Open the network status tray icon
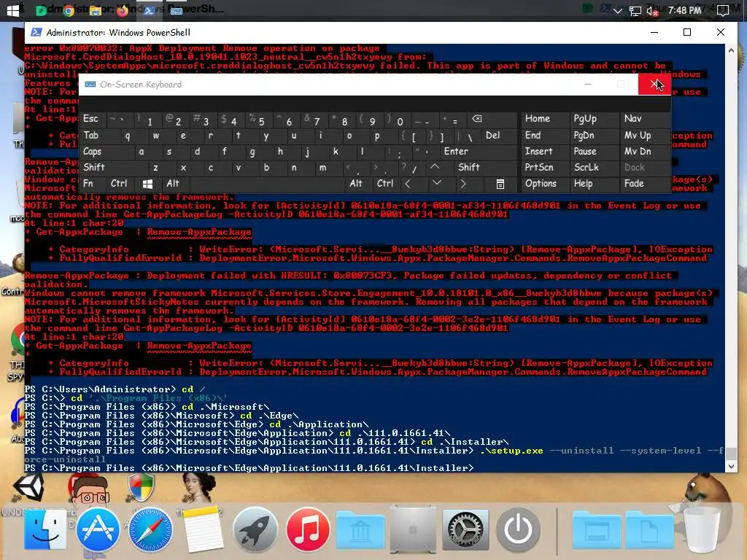Viewport: 747px width, 560px height. pyautogui.click(x=635, y=11)
